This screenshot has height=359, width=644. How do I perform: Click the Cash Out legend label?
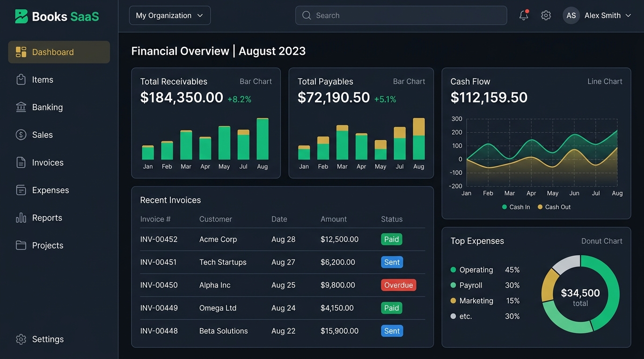tap(558, 207)
